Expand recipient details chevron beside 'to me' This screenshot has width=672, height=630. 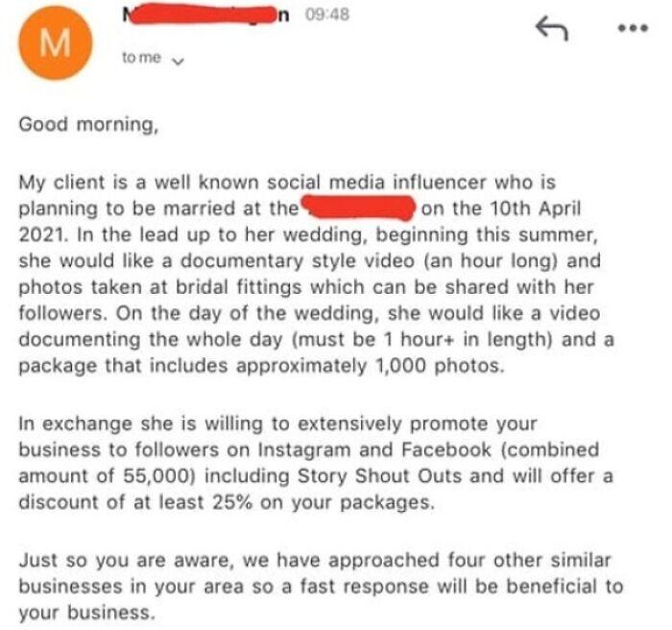click(x=178, y=61)
